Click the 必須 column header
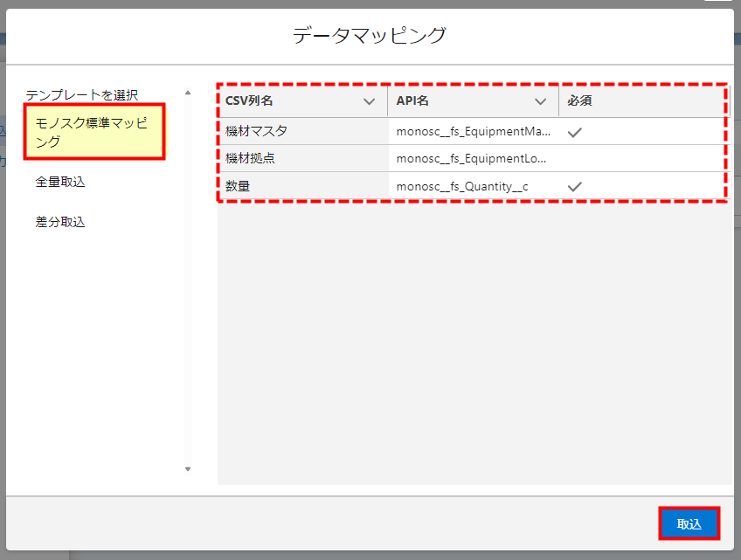Screen dimensions: 741x560 pyautogui.click(x=580, y=101)
